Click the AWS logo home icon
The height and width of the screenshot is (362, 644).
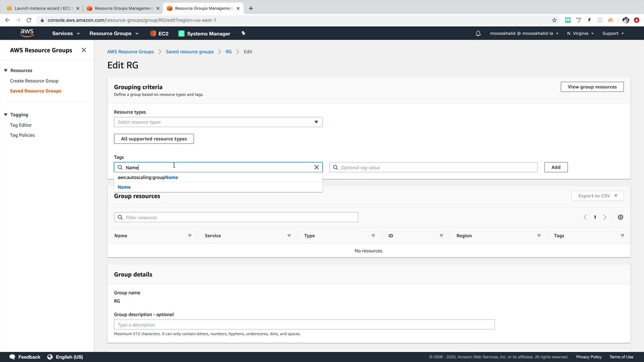pyautogui.click(x=27, y=33)
